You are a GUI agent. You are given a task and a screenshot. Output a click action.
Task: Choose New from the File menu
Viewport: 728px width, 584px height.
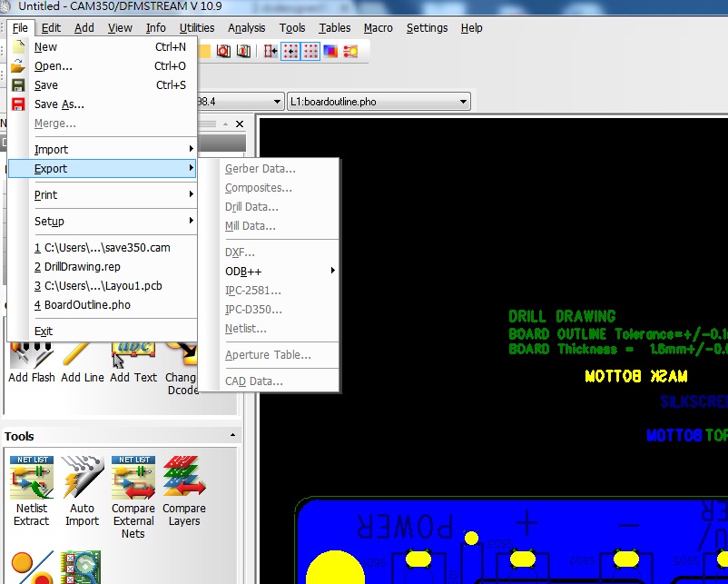click(x=103, y=47)
